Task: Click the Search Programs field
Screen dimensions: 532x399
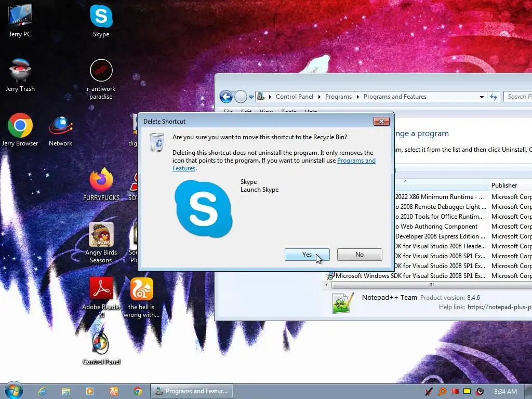Action: (518, 97)
